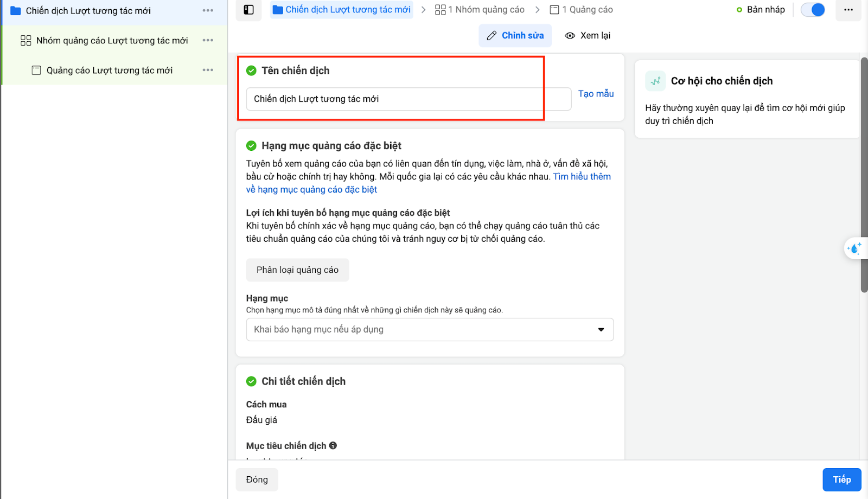
Task: Go to 1 Quảng cáo breadcrumb
Action: pyautogui.click(x=581, y=10)
